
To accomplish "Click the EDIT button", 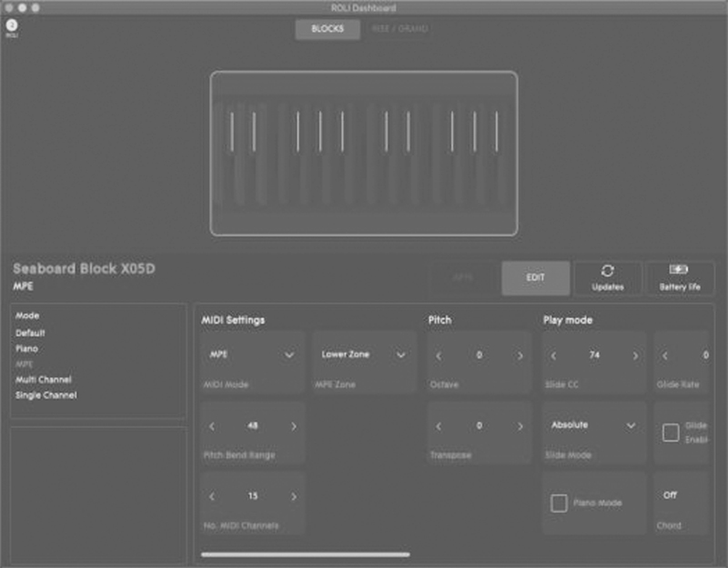I will point(535,278).
